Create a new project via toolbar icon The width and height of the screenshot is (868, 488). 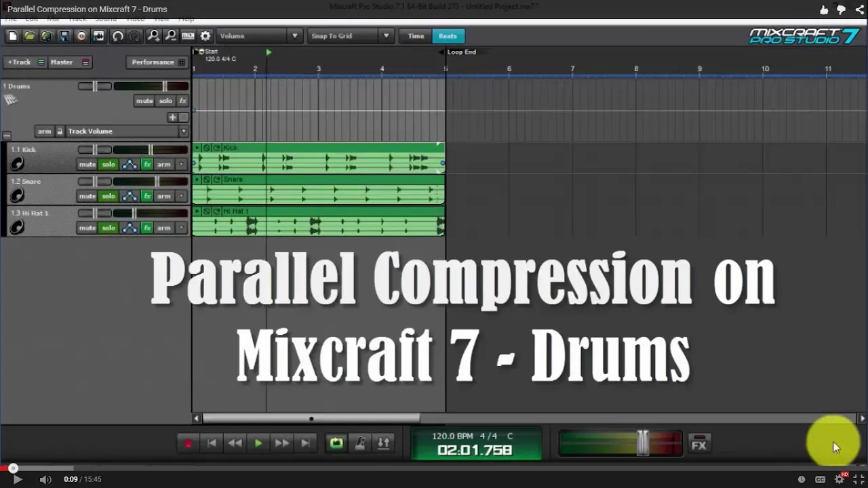coord(12,36)
